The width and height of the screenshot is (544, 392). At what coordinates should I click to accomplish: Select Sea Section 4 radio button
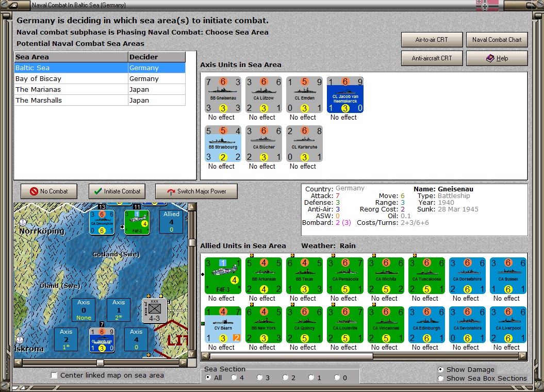click(x=234, y=378)
